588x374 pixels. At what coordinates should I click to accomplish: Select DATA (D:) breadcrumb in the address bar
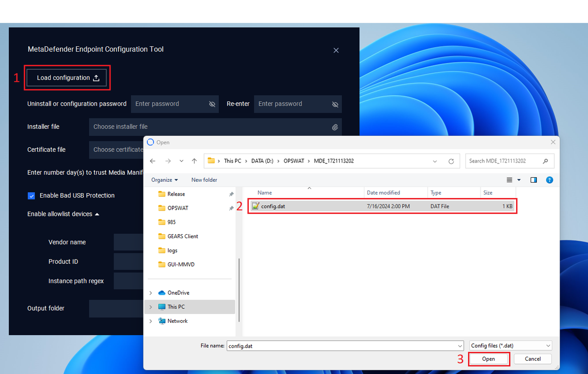[x=262, y=161]
